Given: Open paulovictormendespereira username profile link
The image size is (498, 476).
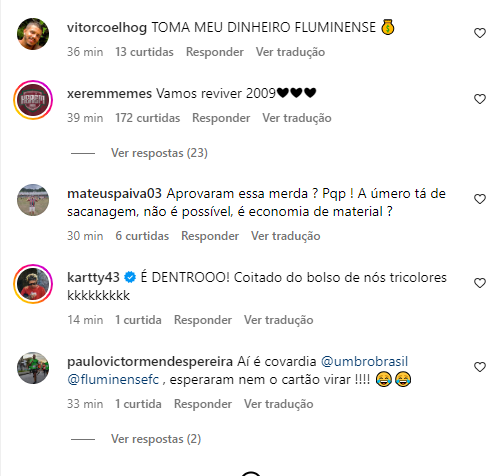Looking at the screenshot, I should tap(150, 361).
